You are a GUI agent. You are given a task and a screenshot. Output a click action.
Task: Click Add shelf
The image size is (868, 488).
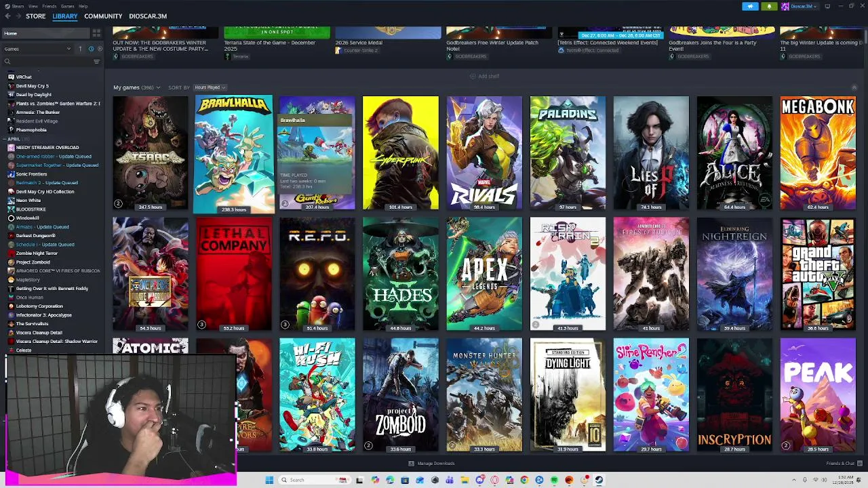[485, 76]
